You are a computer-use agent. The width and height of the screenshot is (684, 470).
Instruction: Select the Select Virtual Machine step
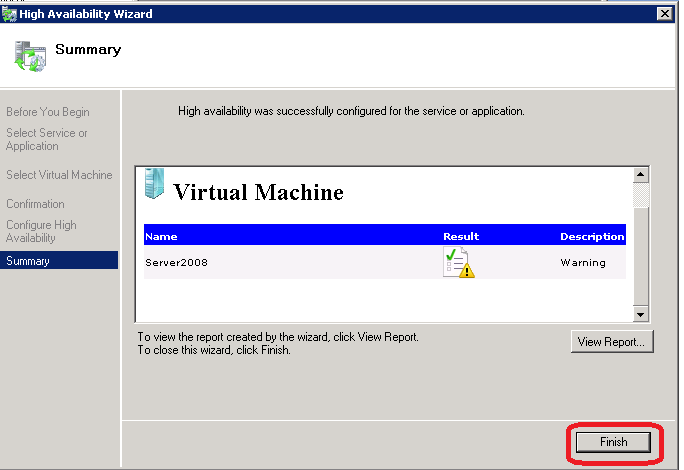point(59,175)
